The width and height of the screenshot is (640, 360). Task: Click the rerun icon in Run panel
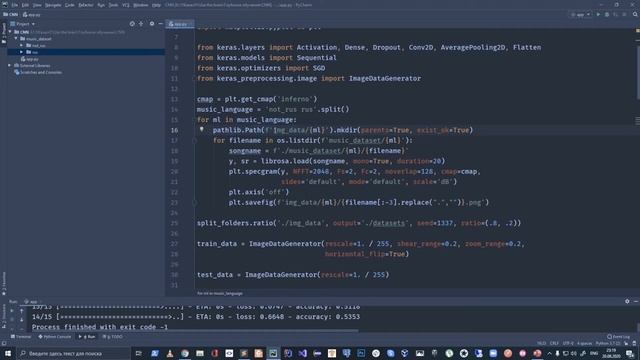point(12,311)
